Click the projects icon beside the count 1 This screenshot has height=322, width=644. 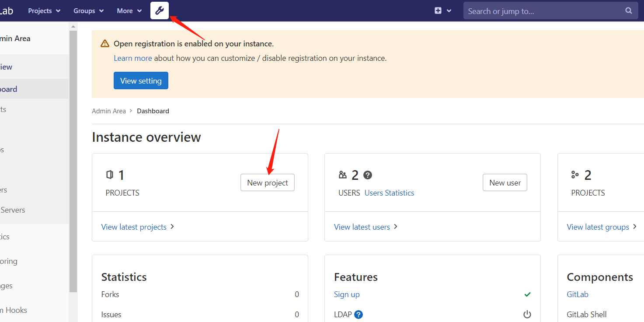110,175
